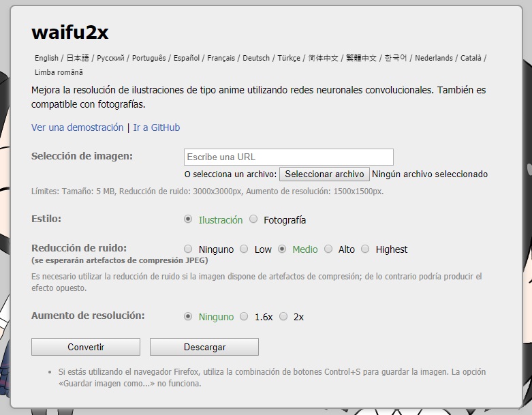Switch language to 简体中文

[324, 58]
